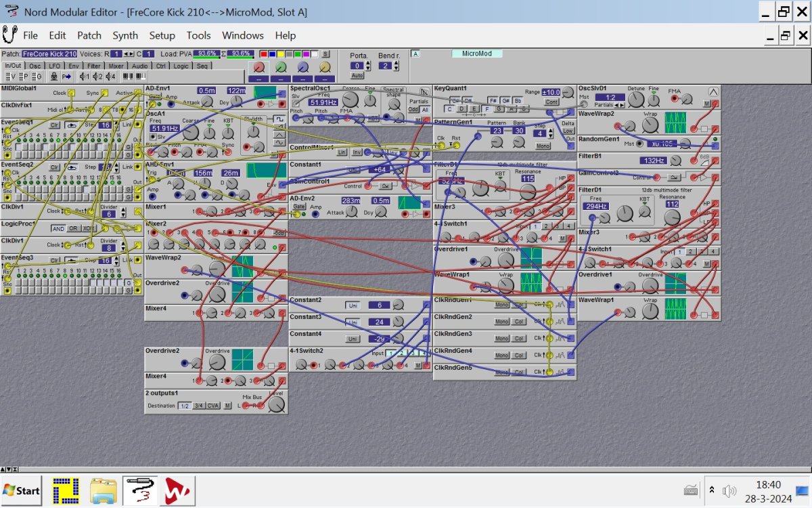
Task: Toggle Lin in ControlMixer1
Action: [x=342, y=152]
